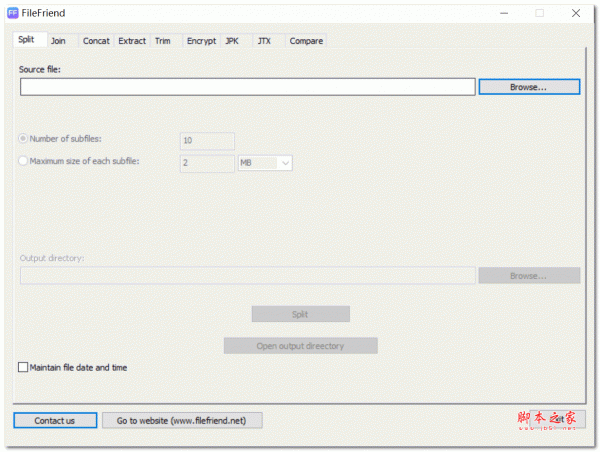Click the FileFriend app icon in title bar

tap(12, 13)
